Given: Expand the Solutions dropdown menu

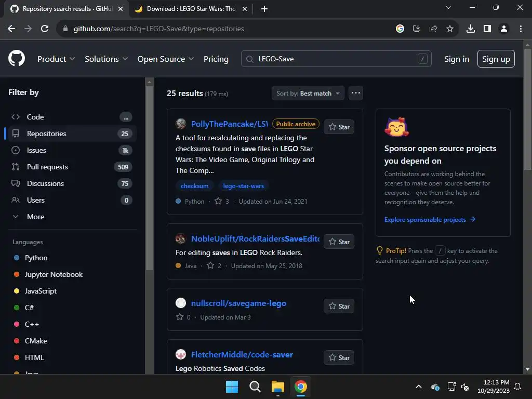Looking at the screenshot, I should click(106, 59).
